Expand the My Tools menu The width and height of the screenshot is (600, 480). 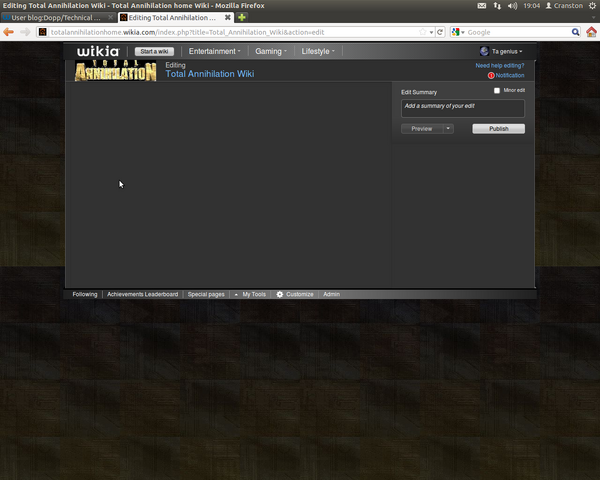pyautogui.click(x=250, y=294)
